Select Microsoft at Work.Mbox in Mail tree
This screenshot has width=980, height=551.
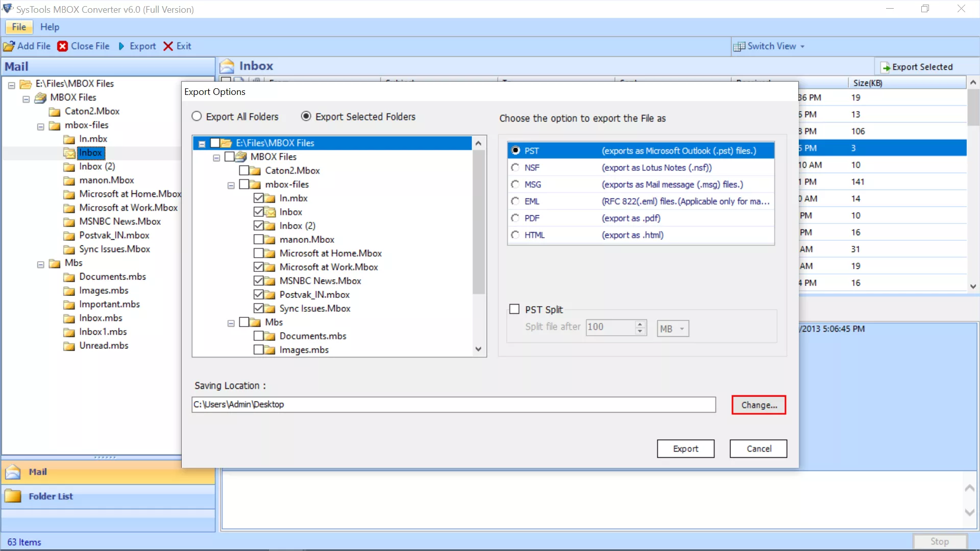click(x=128, y=208)
